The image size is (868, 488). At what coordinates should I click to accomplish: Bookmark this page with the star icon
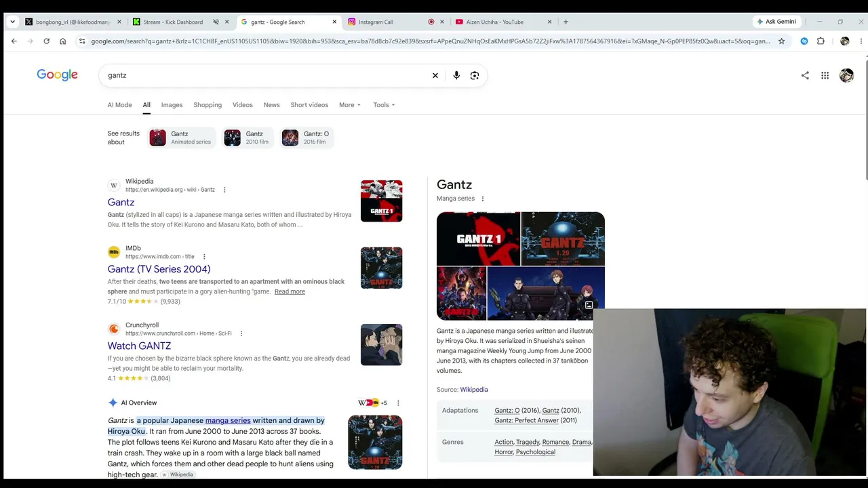pos(781,41)
